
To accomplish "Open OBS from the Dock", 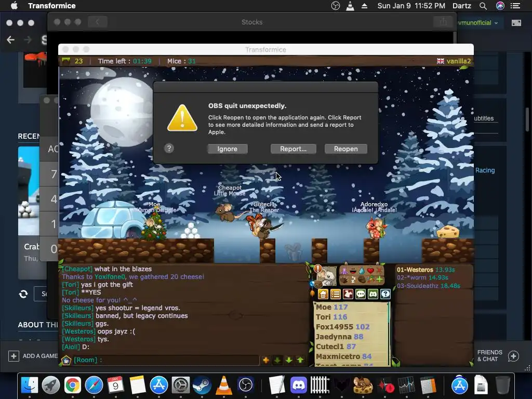I will [246, 385].
